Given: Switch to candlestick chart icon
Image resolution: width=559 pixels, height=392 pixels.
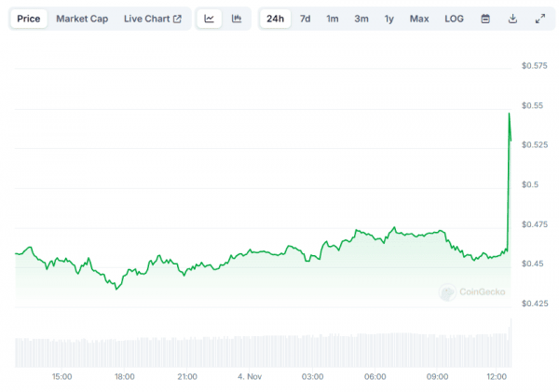Looking at the screenshot, I should point(237,19).
